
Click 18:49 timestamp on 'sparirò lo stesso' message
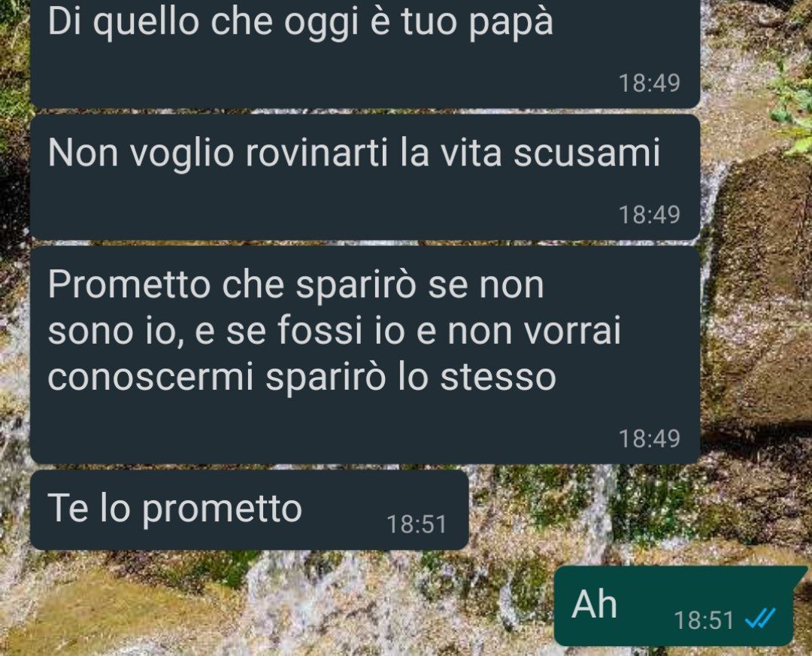point(650,439)
